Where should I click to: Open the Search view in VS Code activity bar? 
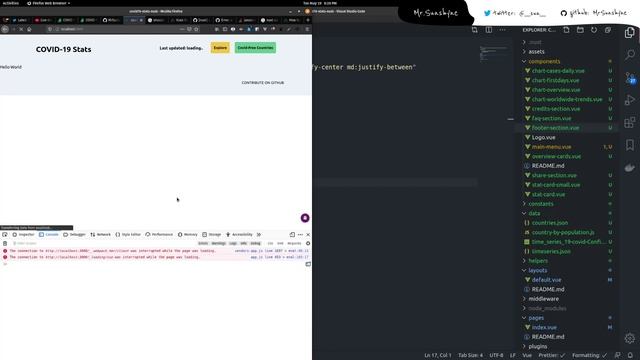click(x=630, y=54)
